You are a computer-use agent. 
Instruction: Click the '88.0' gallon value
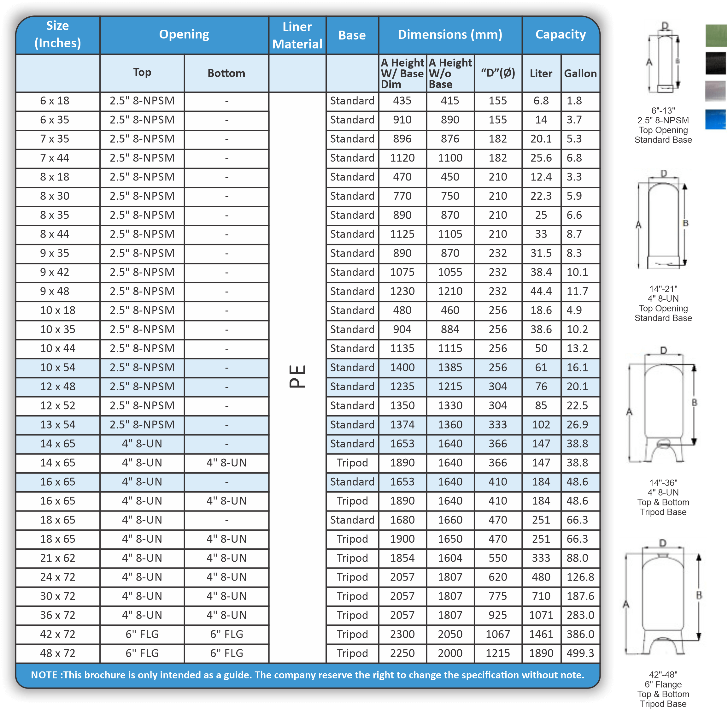pos(577,558)
